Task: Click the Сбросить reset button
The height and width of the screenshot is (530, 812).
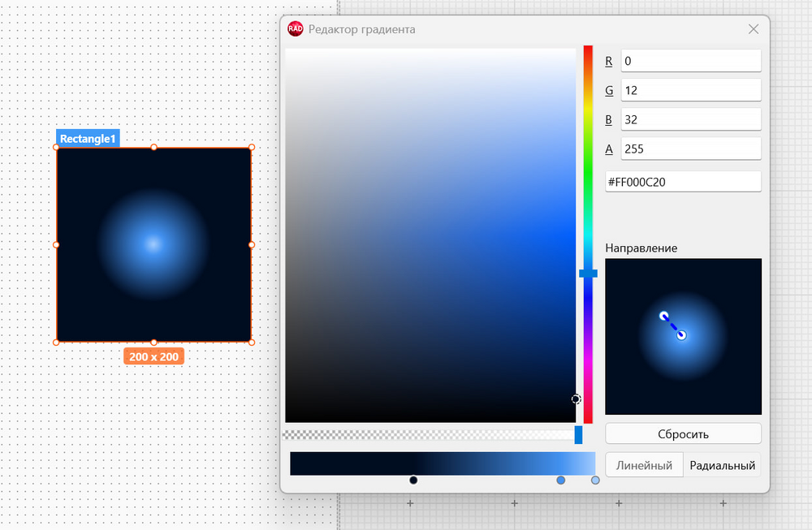Action: pyautogui.click(x=683, y=433)
